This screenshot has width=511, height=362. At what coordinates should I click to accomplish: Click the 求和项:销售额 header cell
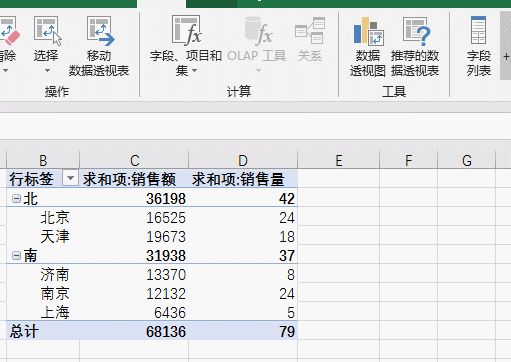coord(134,179)
